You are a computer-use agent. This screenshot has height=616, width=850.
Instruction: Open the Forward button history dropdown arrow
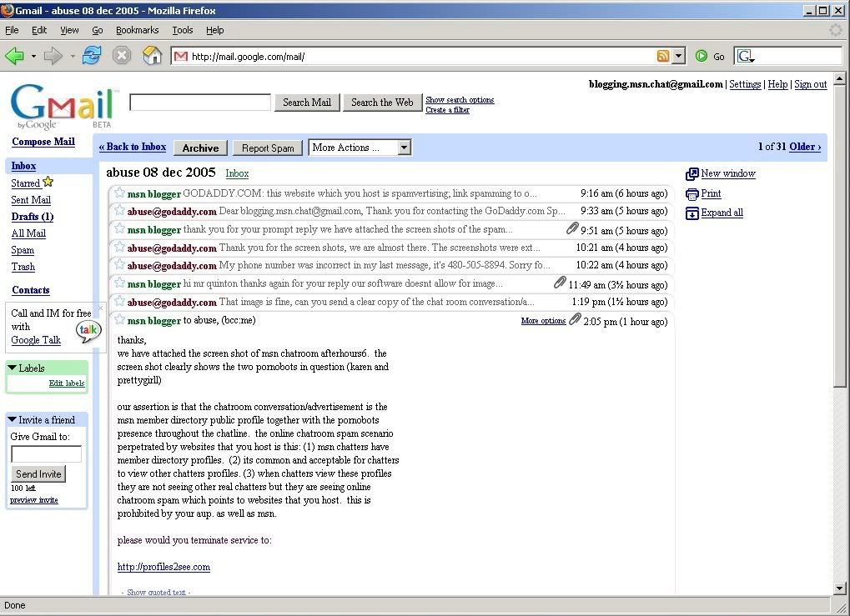coord(73,56)
